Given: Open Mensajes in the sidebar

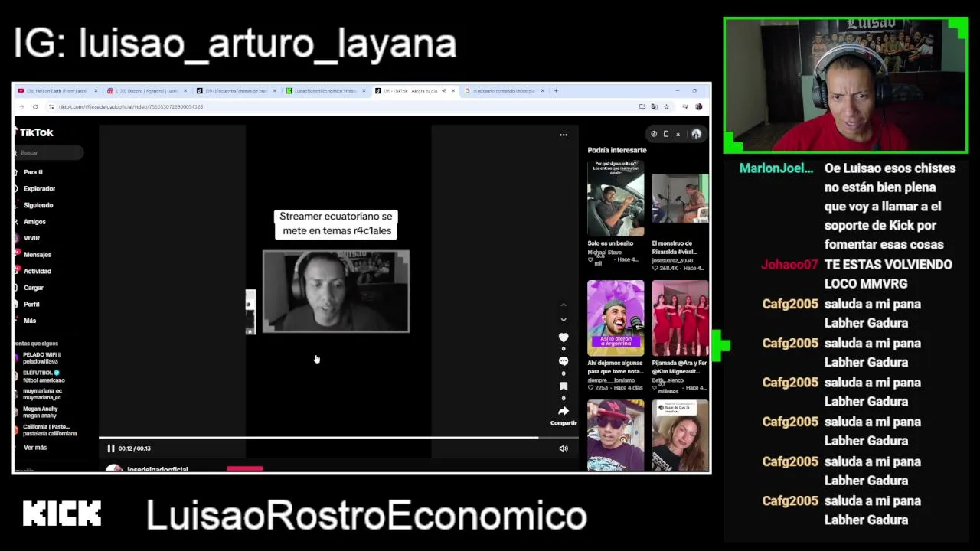Looking at the screenshot, I should 33,255.
